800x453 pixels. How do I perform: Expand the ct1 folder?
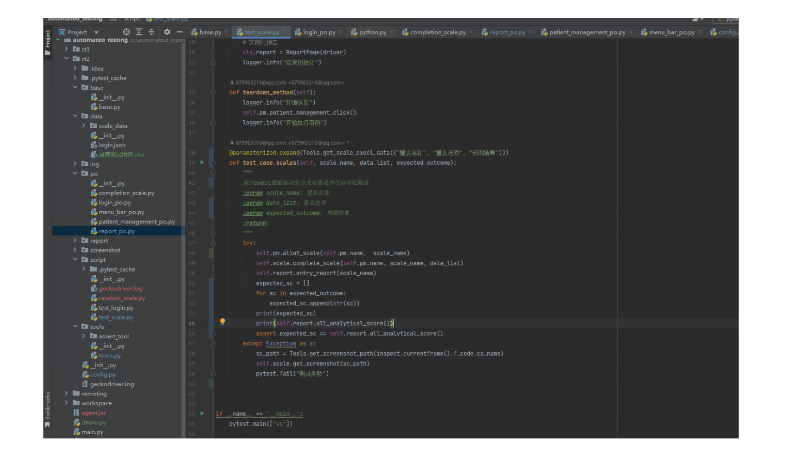pyautogui.click(x=66, y=49)
